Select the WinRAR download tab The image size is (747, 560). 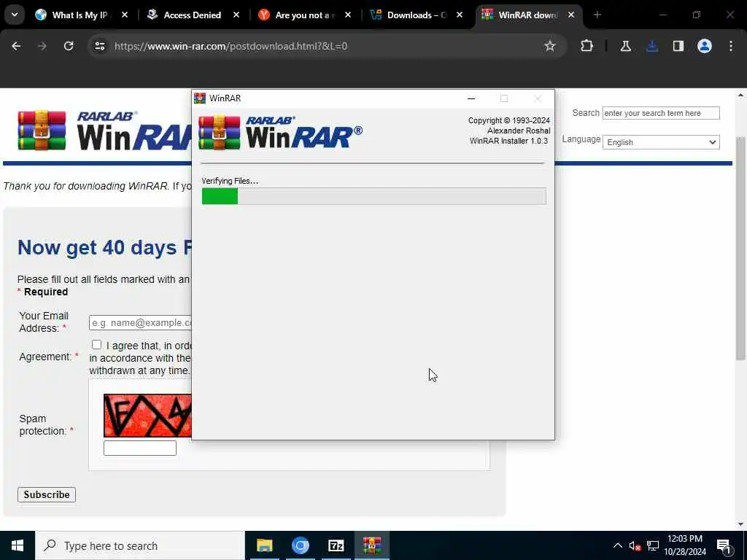point(527,15)
